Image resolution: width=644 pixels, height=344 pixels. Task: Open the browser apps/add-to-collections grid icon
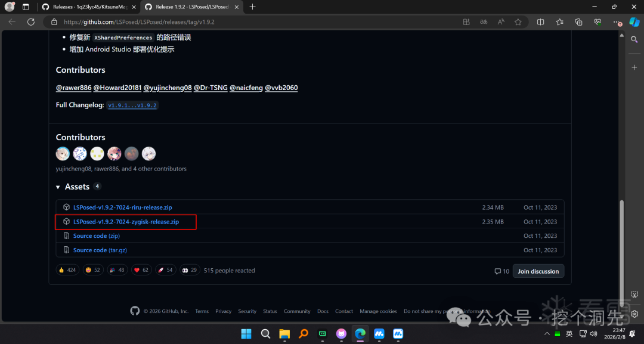click(466, 22)
